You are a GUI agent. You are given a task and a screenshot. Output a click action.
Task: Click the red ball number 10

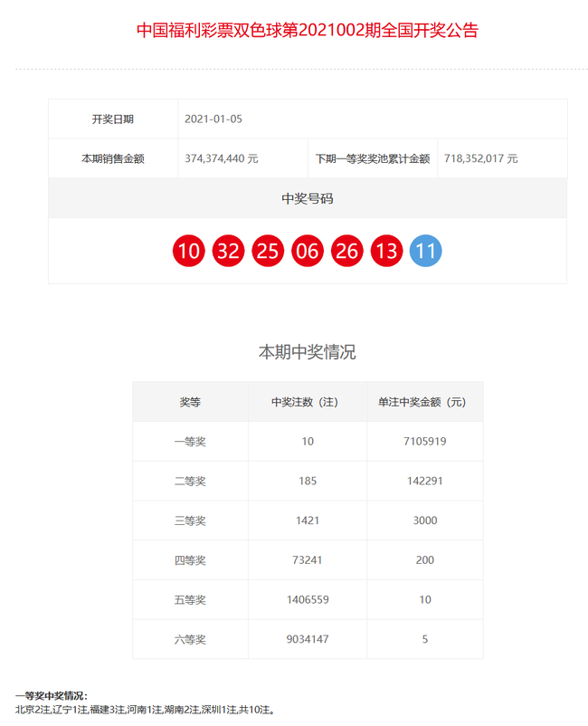click(189, 251)
